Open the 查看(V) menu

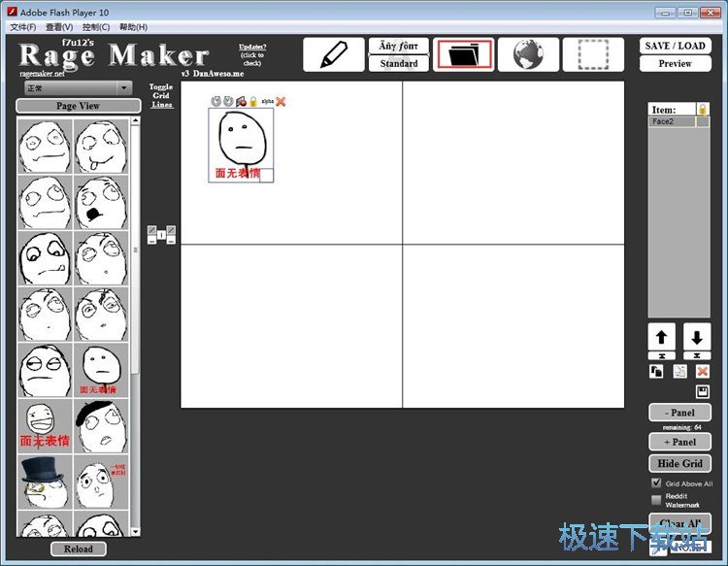point(59,27)
